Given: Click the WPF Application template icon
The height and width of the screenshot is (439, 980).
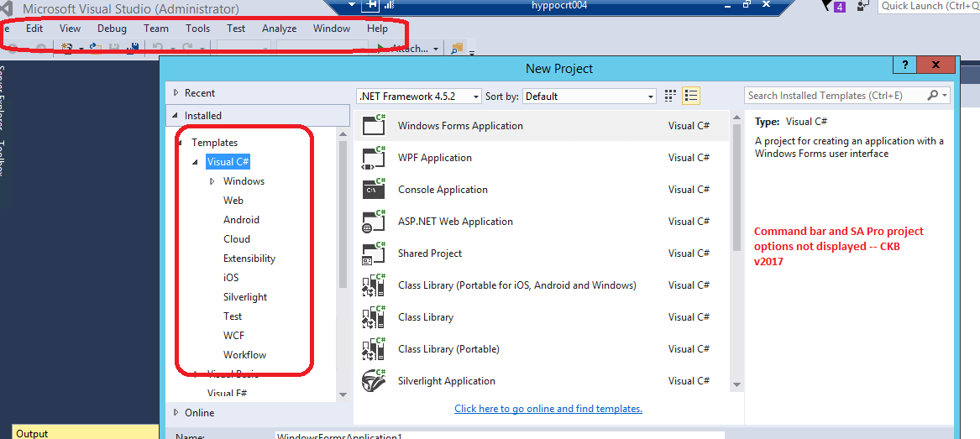Looking at the screenshot, I should pos(375,157).
